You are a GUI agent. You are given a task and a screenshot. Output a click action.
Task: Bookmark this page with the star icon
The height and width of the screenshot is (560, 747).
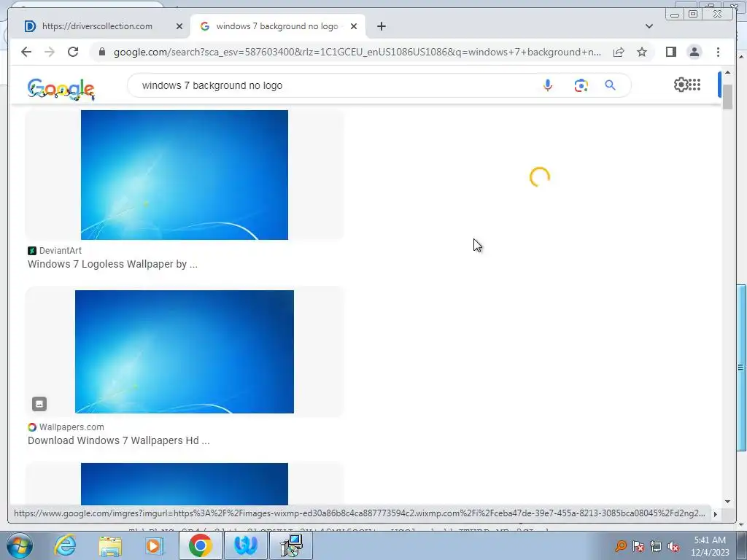642,52
